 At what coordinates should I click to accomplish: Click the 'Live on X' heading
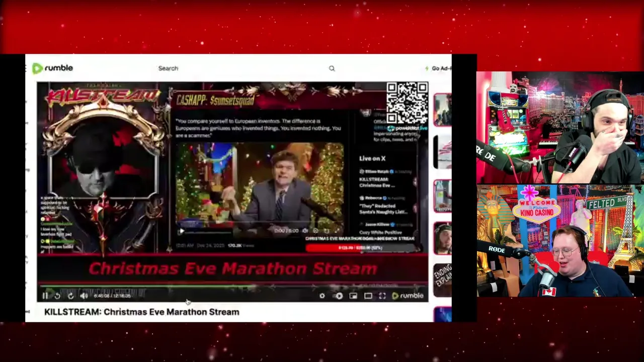(x=372, y=158)
